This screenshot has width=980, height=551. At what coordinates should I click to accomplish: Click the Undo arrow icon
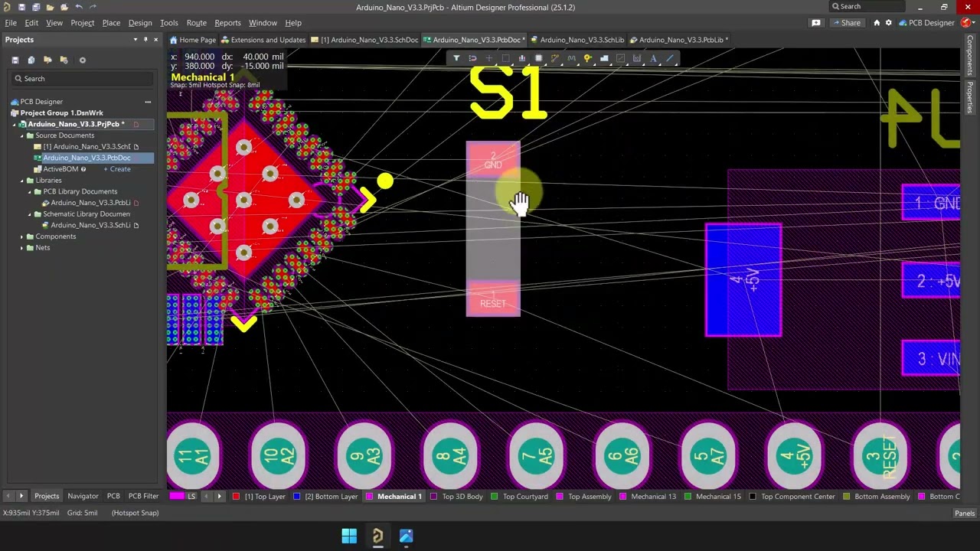tap(78, 7)
